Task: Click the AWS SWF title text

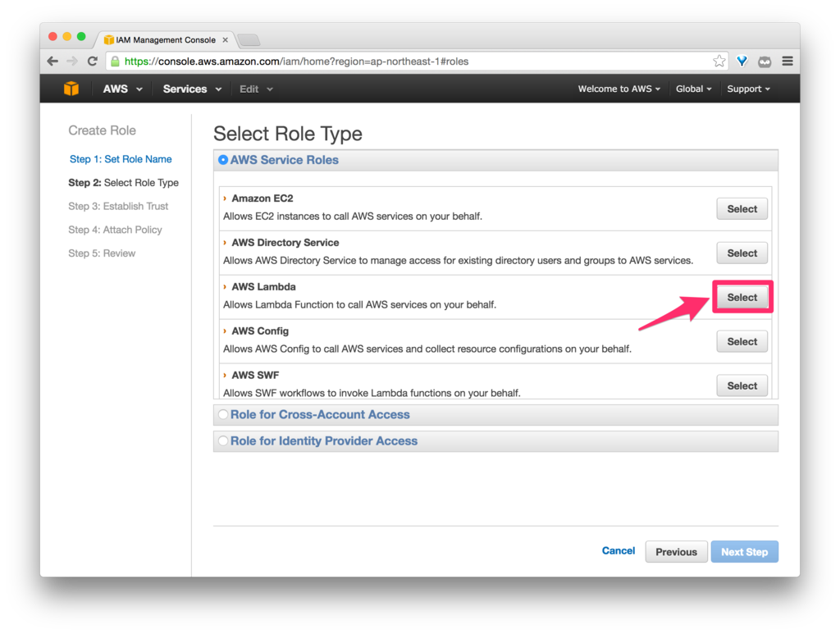Action: coord(256,375)
